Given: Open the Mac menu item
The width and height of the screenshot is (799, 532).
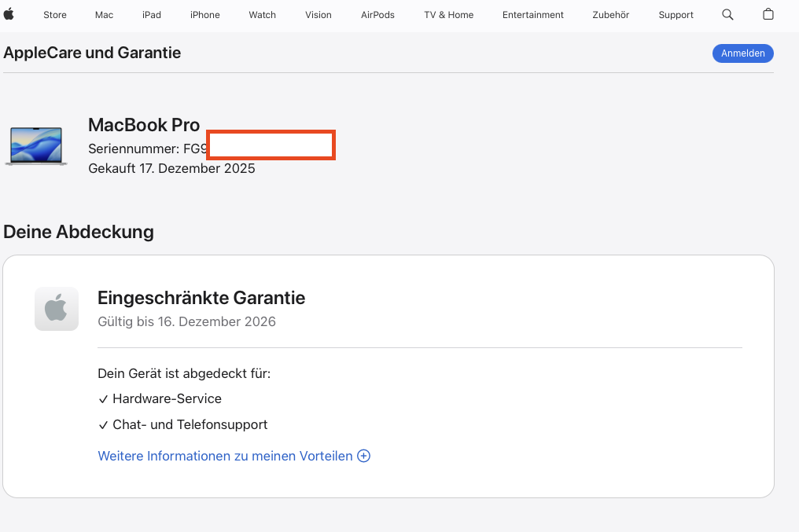Looking at the screenshot, I should tap(104, 15).
